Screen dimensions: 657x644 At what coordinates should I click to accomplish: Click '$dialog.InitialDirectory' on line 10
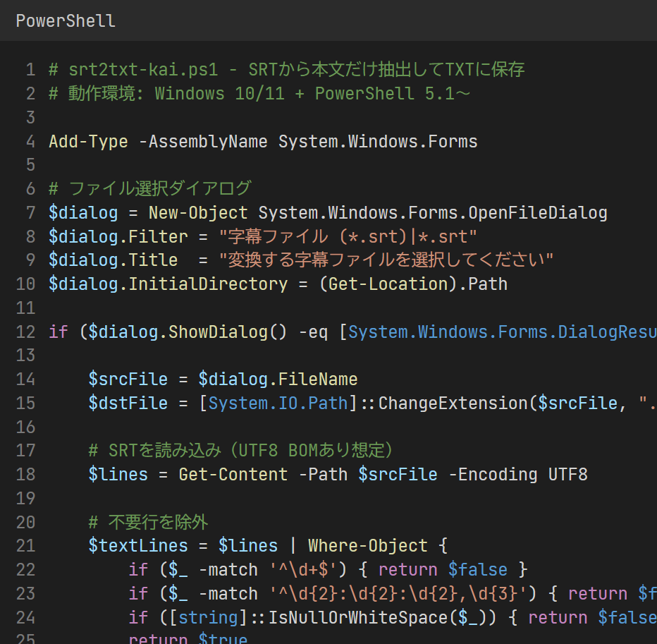tap(168, 284)
